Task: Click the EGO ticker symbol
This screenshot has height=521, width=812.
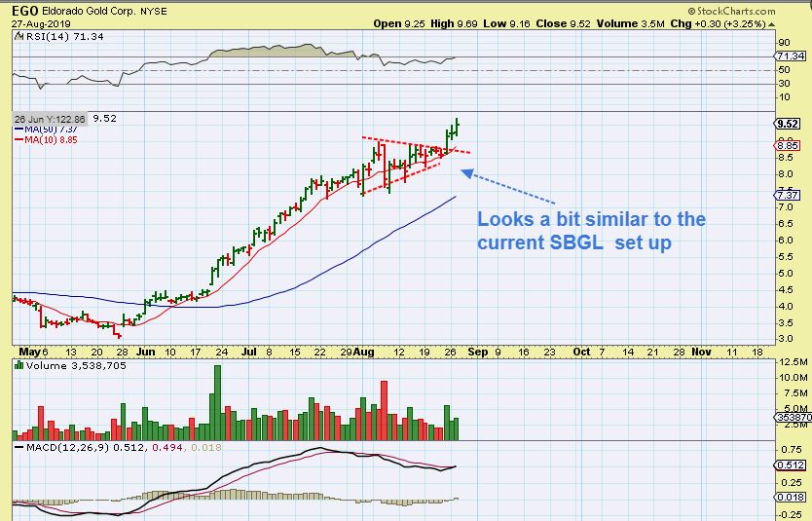Action: [x=25, y=11]
